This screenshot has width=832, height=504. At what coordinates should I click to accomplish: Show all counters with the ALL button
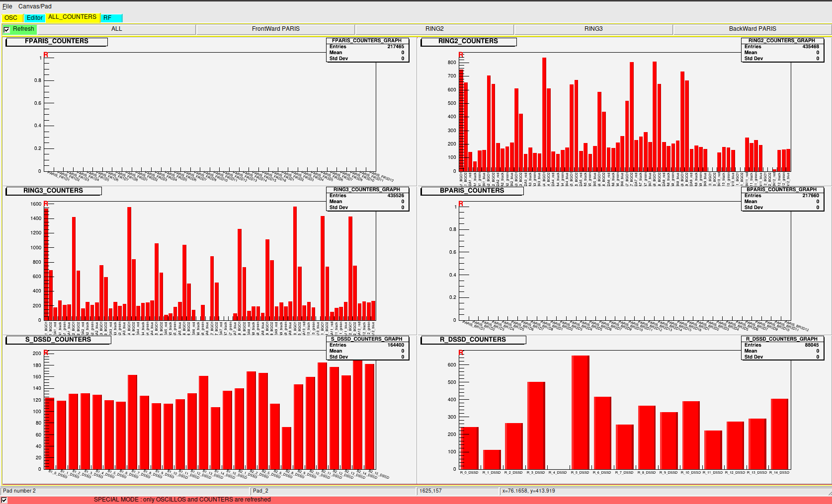[x=116, y=29]
